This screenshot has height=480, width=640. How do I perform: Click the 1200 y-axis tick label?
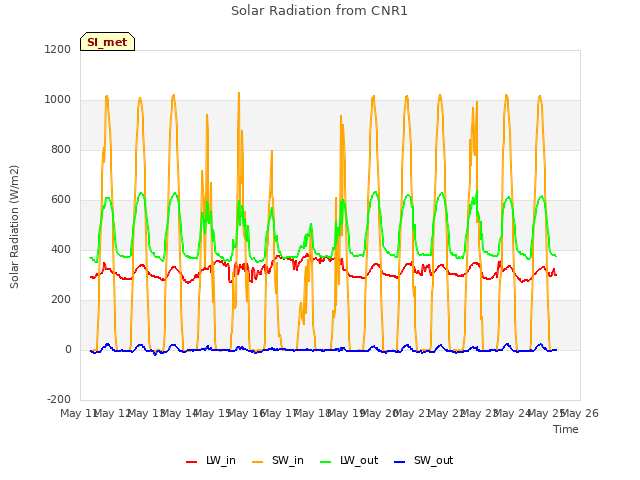[58, 49]
